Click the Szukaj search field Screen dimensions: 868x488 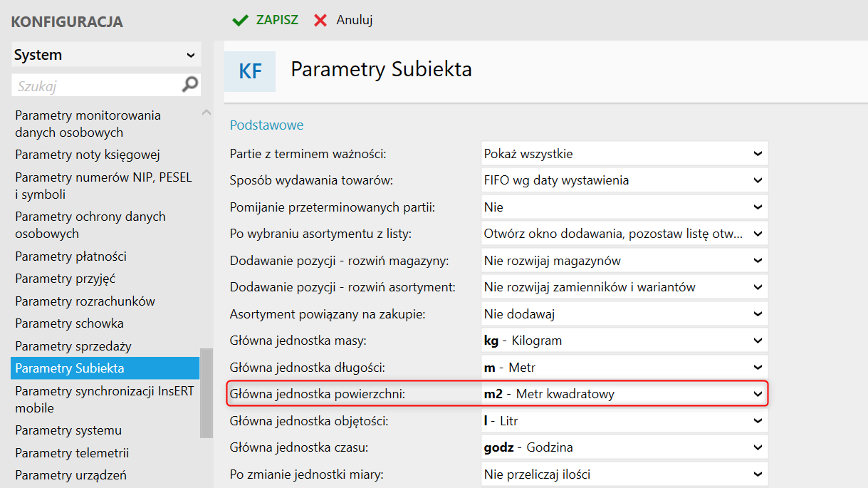pos(96,86)
